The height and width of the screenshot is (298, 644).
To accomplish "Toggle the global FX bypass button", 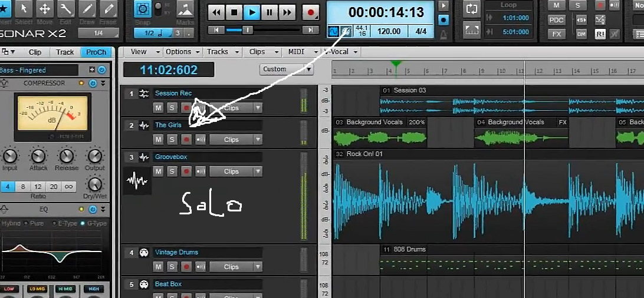I will (556, 34).
